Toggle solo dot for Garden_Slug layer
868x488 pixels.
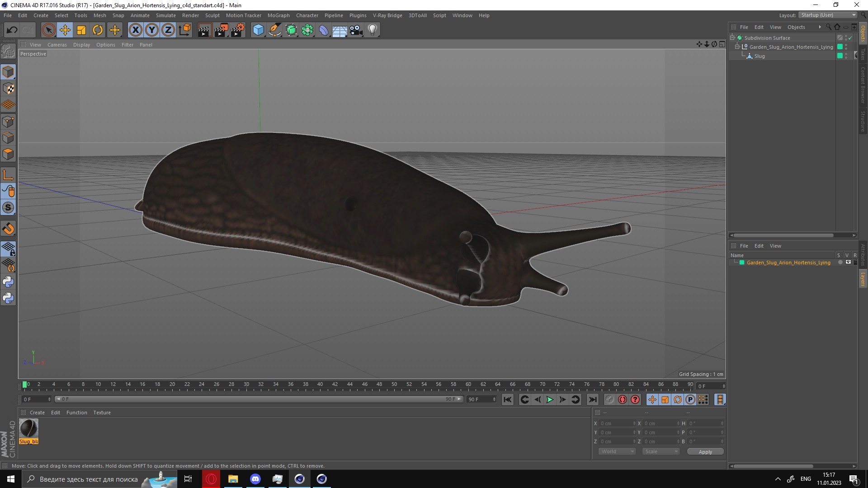(840, 262)
